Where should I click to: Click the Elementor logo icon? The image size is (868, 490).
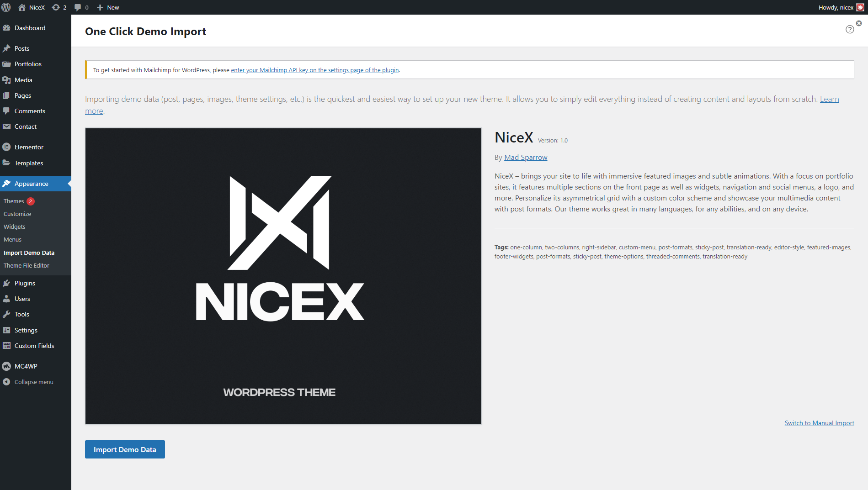click(x=6, y=147)
